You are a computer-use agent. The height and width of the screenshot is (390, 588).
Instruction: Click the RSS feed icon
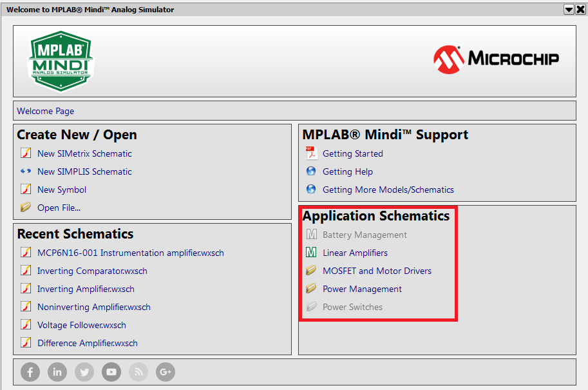(138, 372)
